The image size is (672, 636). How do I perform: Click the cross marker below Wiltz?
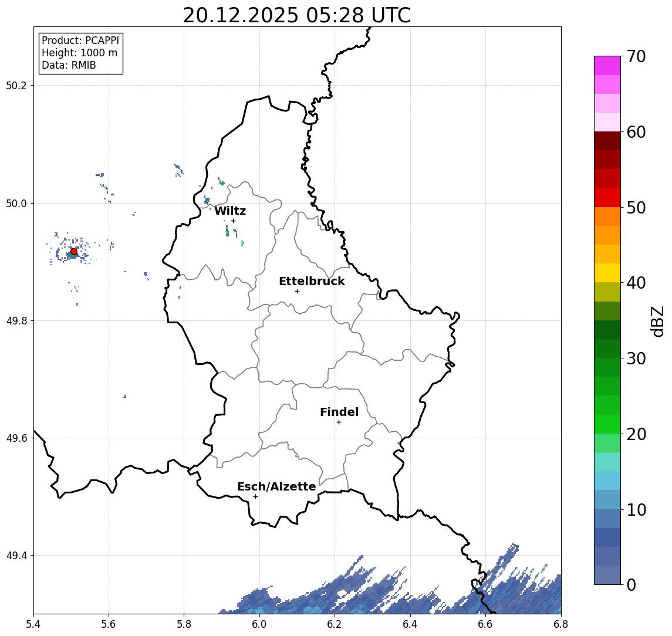click(233, 221)
